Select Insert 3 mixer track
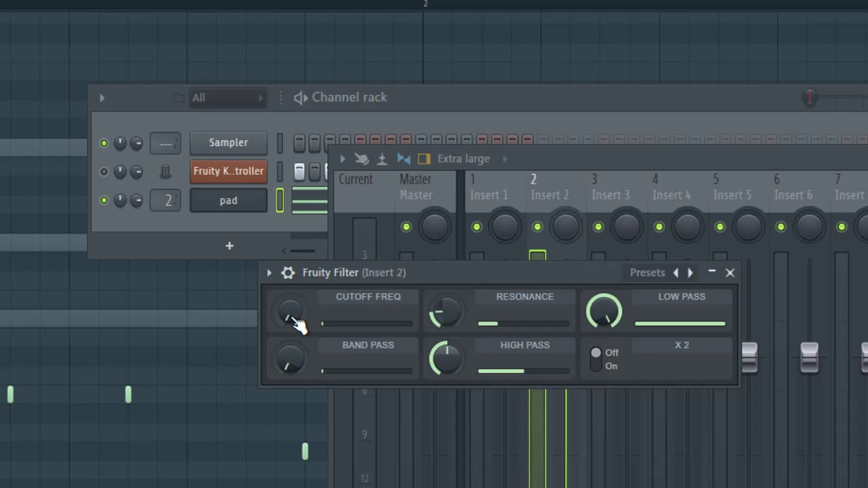 tap(610, 187)
